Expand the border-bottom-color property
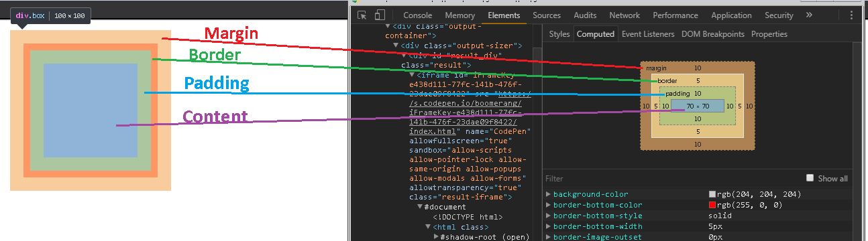Viewport: 868px width, 241px height. click(x=548, y=205)
